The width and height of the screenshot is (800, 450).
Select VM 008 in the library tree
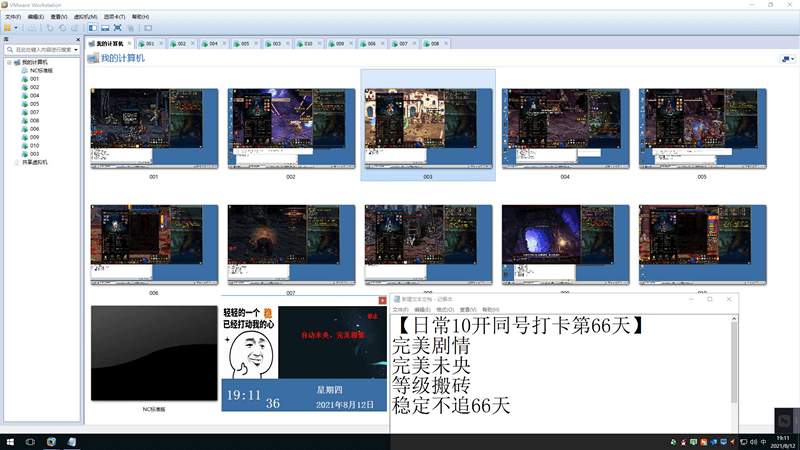click(x=31, y=120)
